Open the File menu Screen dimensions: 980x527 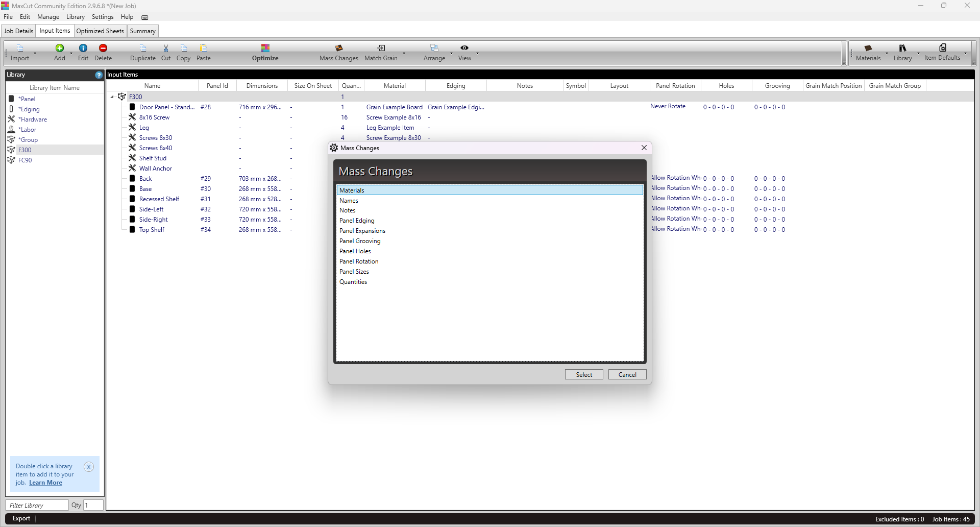(x=8, y=17)
